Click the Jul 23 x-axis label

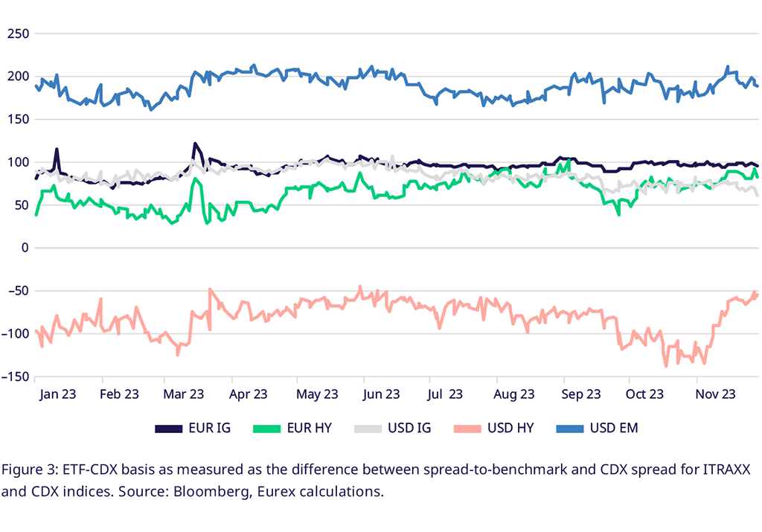tap(446, 394)
